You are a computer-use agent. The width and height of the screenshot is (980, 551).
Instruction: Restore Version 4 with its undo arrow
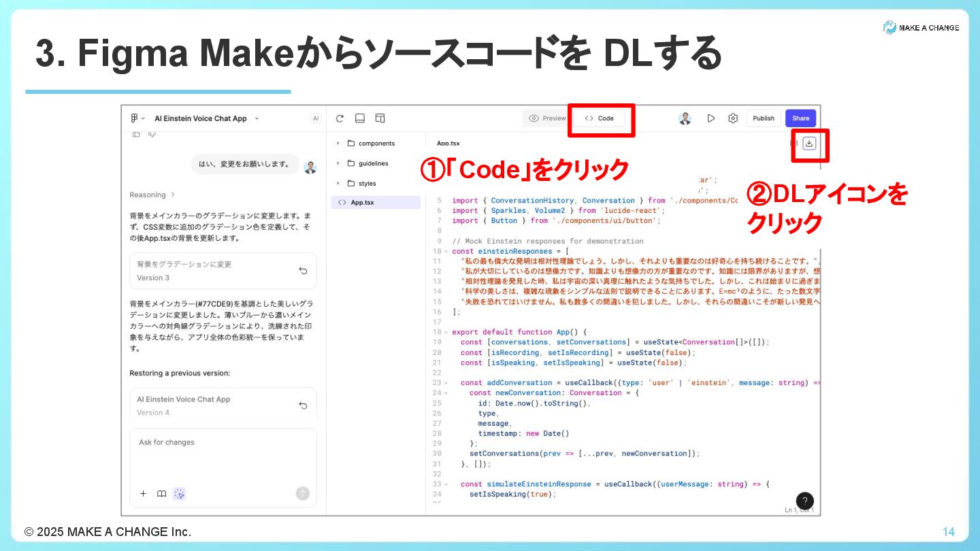(x=303, y=405)
